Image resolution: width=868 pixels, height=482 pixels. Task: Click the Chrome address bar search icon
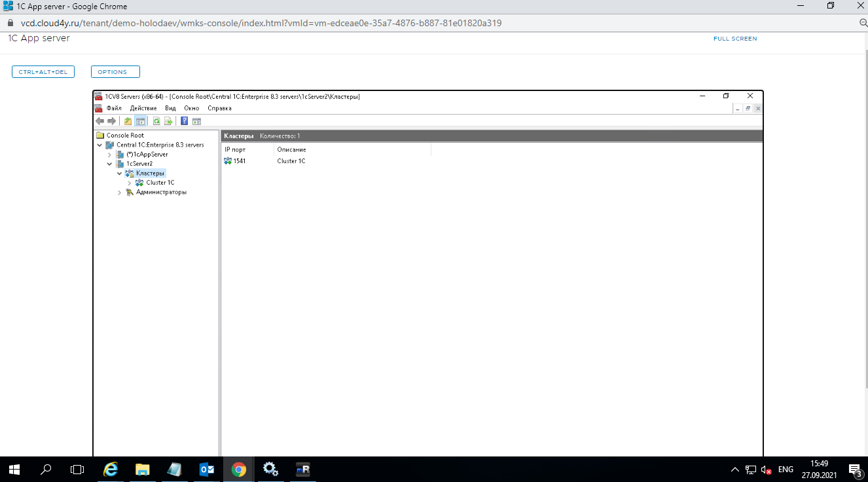[x=863, y=23]
